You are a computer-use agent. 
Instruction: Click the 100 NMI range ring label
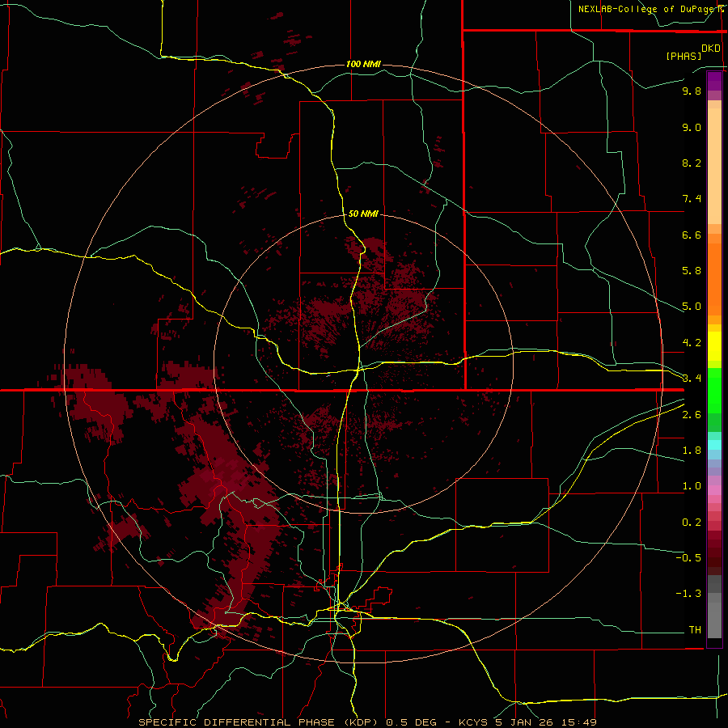(363, 64)
